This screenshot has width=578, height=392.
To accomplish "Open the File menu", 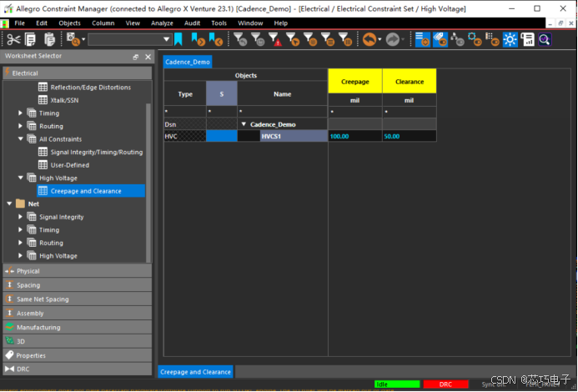I will [x=19, y=23].
